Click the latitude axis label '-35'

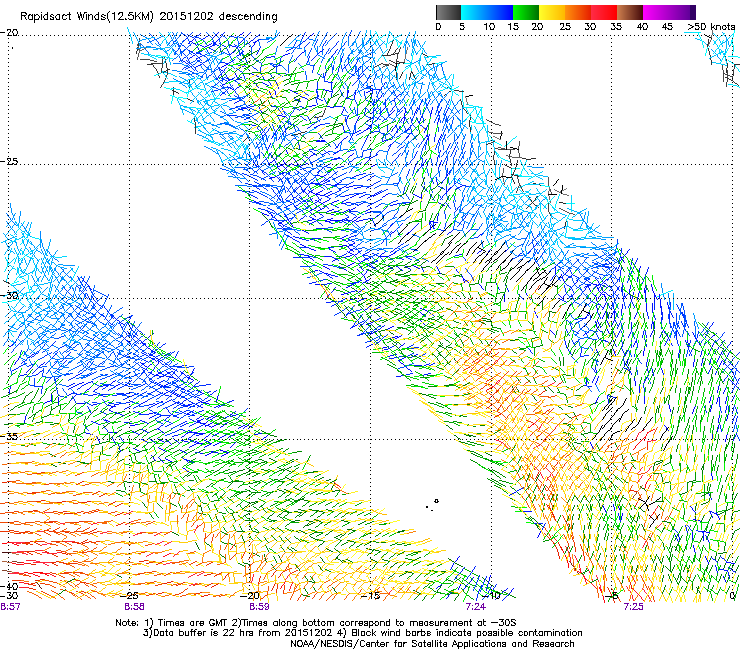[9, 437]
